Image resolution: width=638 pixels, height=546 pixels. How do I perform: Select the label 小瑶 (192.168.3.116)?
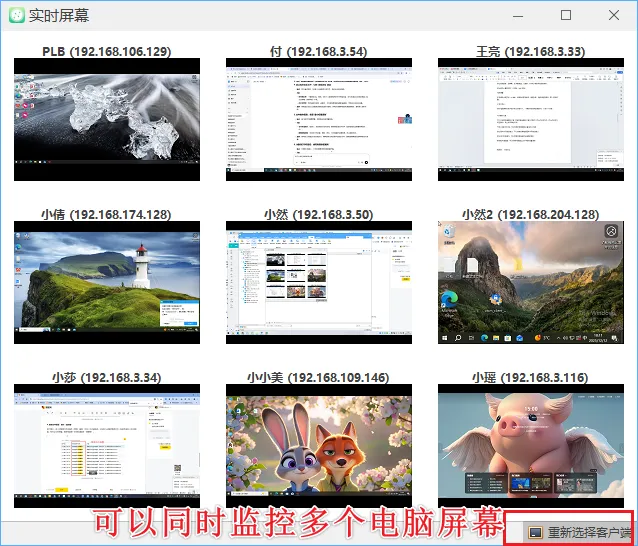click(x=530, y=378)
